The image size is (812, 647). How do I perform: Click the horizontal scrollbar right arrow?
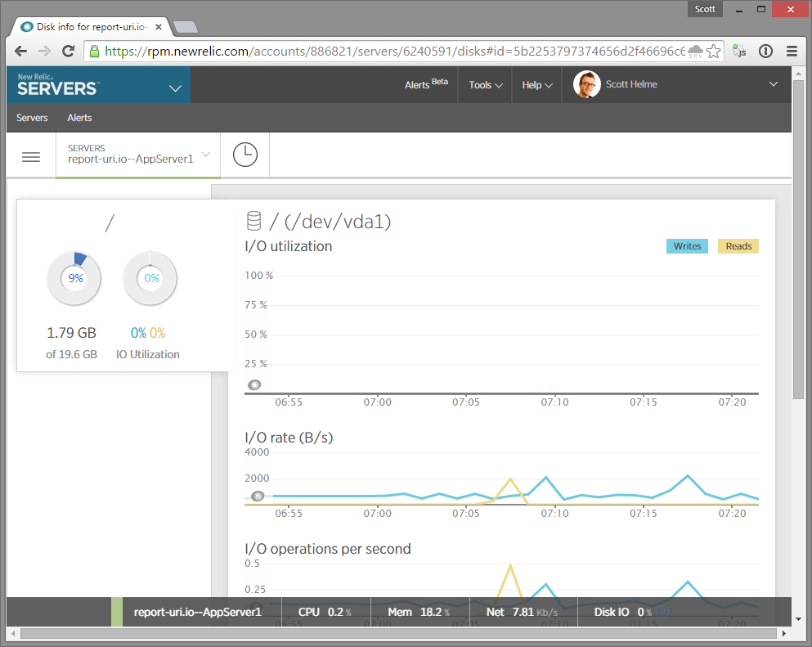pyautogui.click(x=783, y=633)
